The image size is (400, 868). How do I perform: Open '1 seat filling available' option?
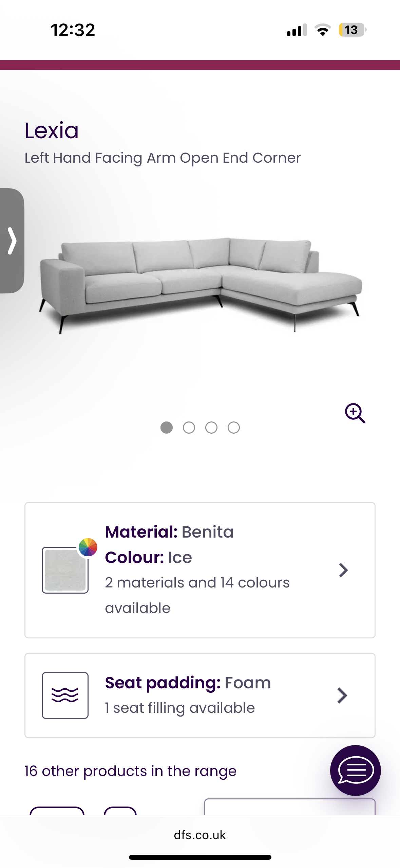tap(180, 708)
